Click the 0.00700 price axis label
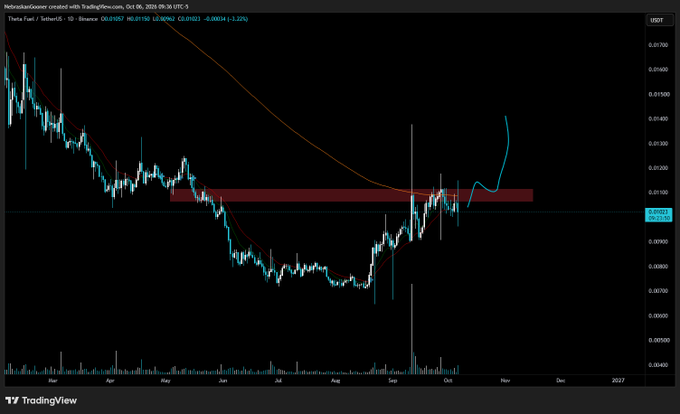The width and height of the screenshot is (680, 414). coord(658,290)
